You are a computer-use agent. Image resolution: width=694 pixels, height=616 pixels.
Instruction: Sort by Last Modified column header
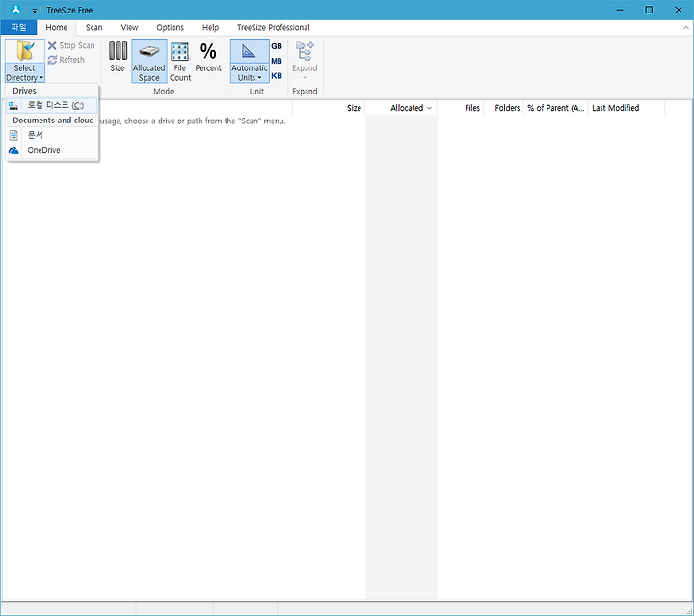pyautogui.click(x=627, y=108)
